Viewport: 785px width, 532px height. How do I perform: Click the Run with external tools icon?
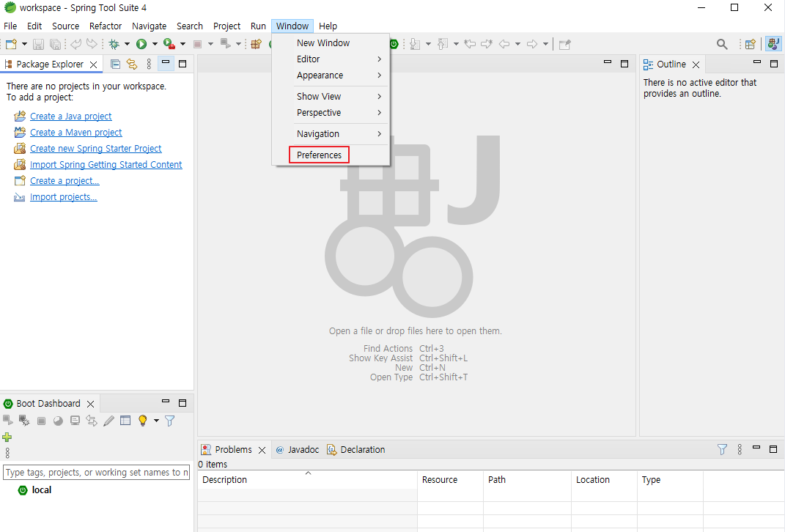tap(169, 44)
